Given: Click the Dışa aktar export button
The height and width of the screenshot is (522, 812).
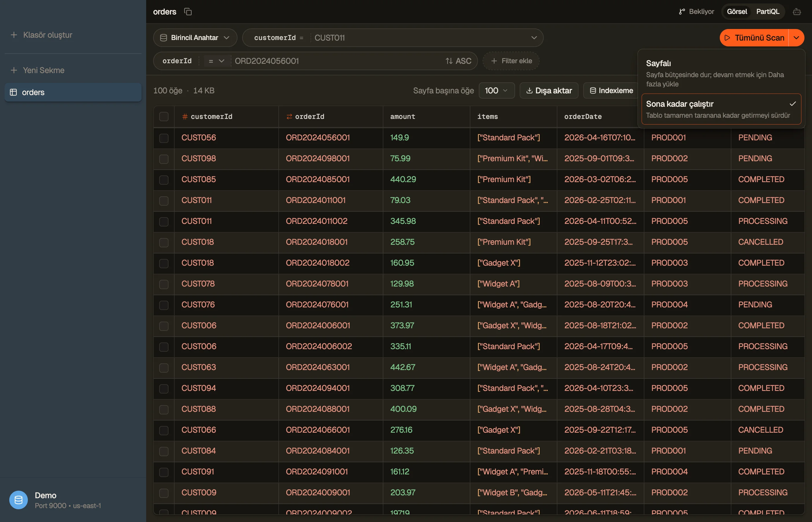Looking at the screenshot, I should 549,90.
